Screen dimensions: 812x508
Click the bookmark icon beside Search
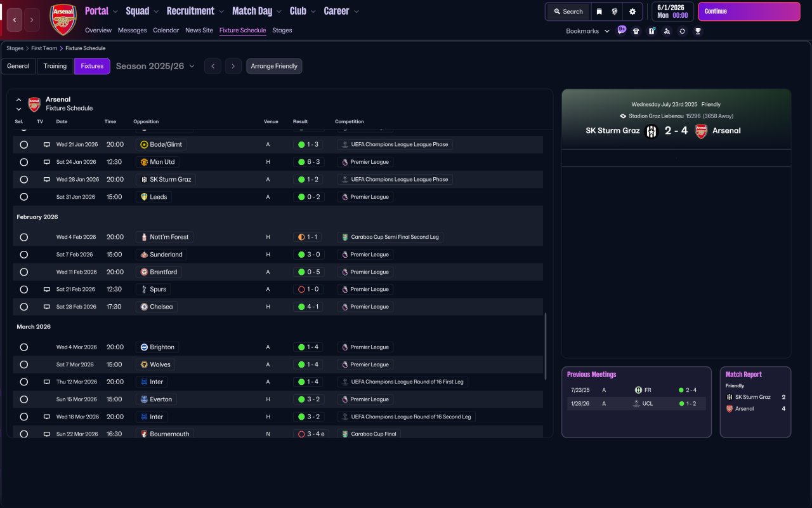click(599, 11)
